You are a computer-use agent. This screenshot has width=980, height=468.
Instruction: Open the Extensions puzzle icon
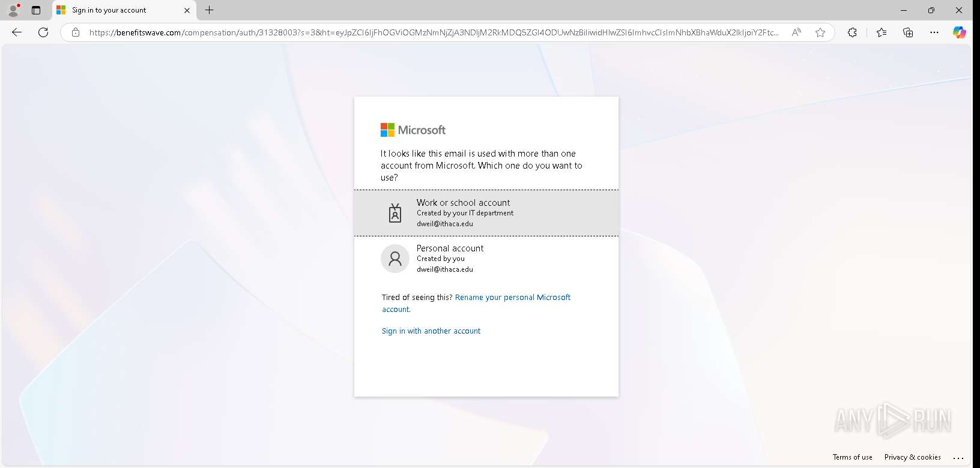[852, 32]
